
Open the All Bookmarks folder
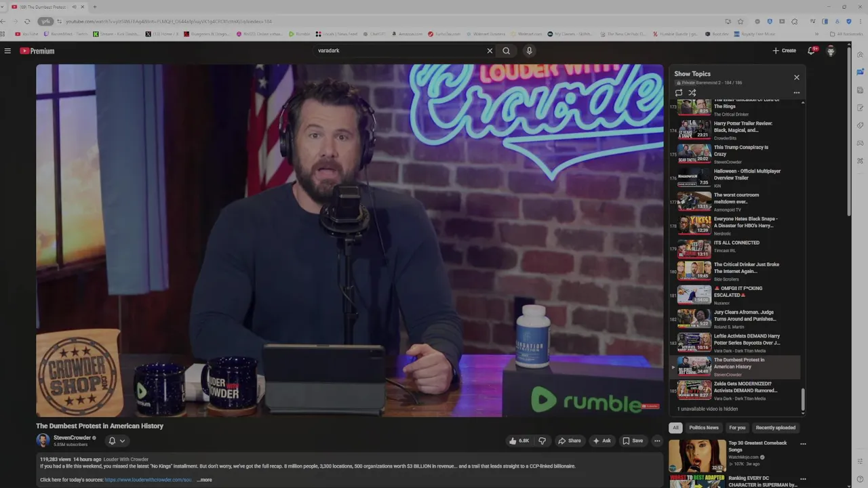point(846,34)
